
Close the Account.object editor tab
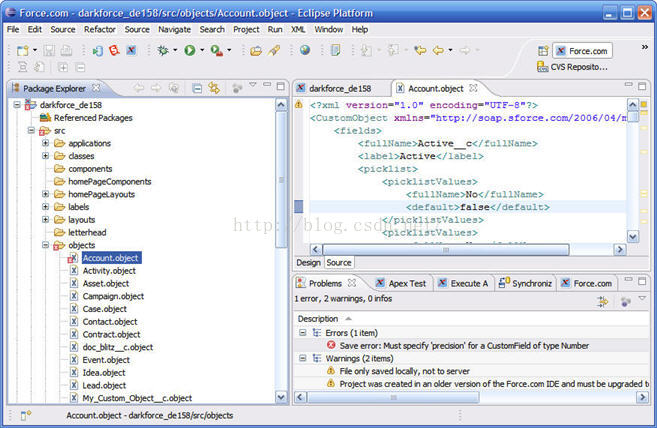click(473, 88)
